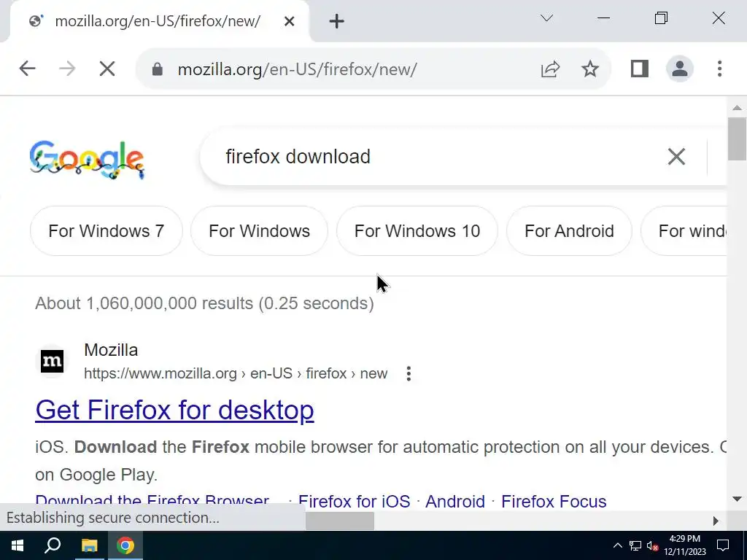Open the Chrome profile avatar
Viewport: 747px width, 560px height.
pos(679,69)
